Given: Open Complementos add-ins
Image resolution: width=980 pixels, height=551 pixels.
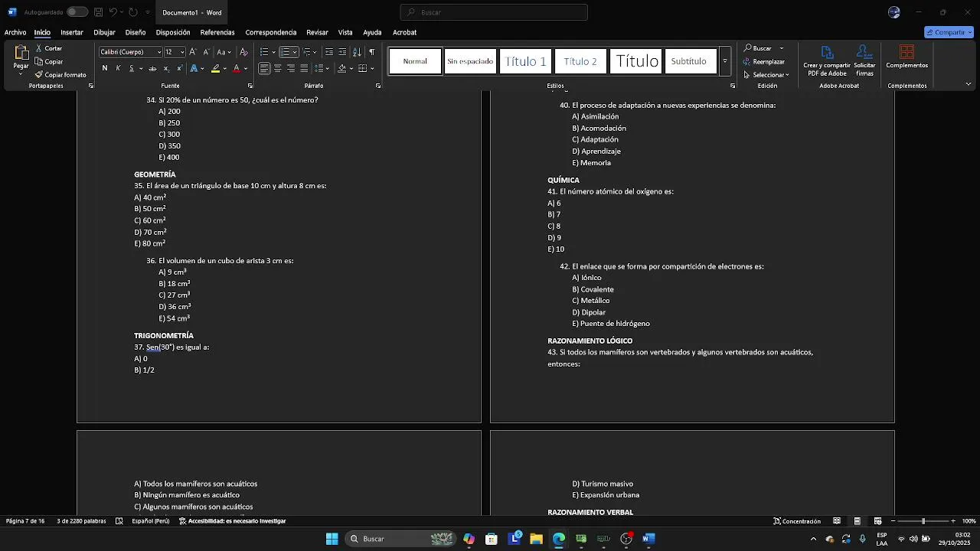Looking at the screenshot, I should (907, 57).
